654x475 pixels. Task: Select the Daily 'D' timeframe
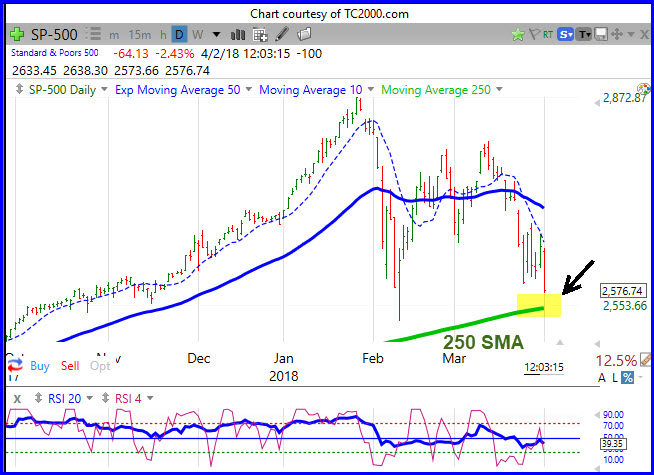click(179, 35)
